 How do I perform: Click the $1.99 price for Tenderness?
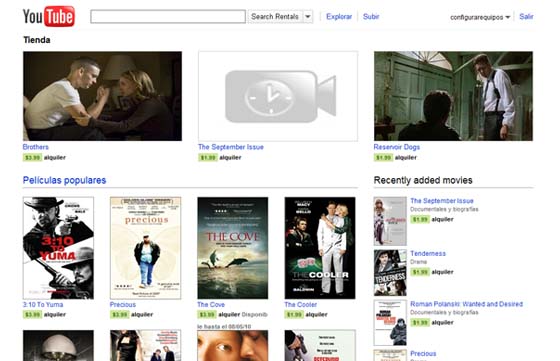click(420, 272)
